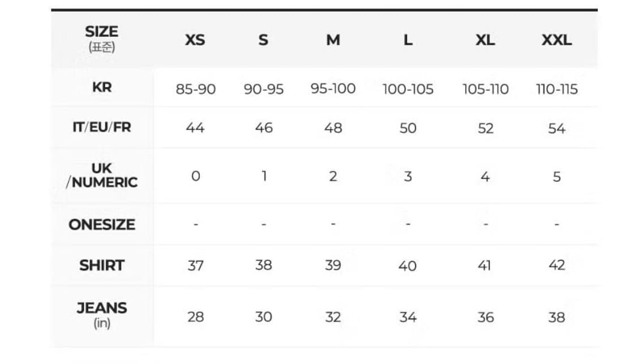The height and width of the screenshot is (364, 637).
Task: Select the SHIRT value 37
Action: pos(195,265)
